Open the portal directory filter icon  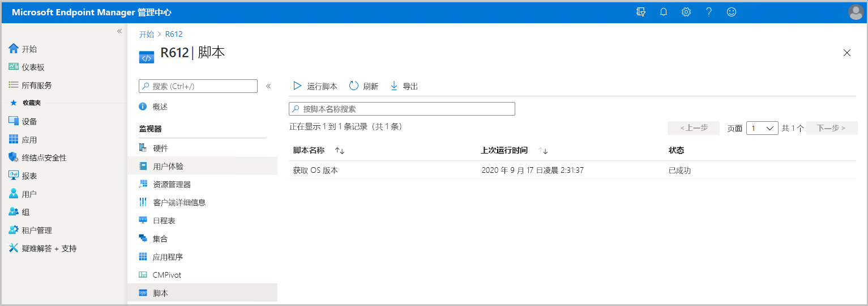(x=641, y=12)
